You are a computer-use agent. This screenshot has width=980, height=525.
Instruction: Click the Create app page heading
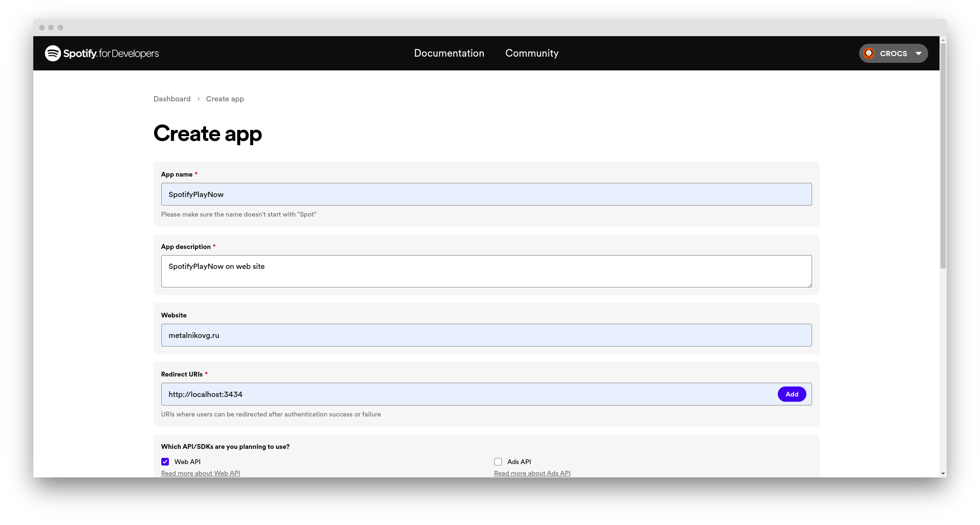[x=207, y=134]
